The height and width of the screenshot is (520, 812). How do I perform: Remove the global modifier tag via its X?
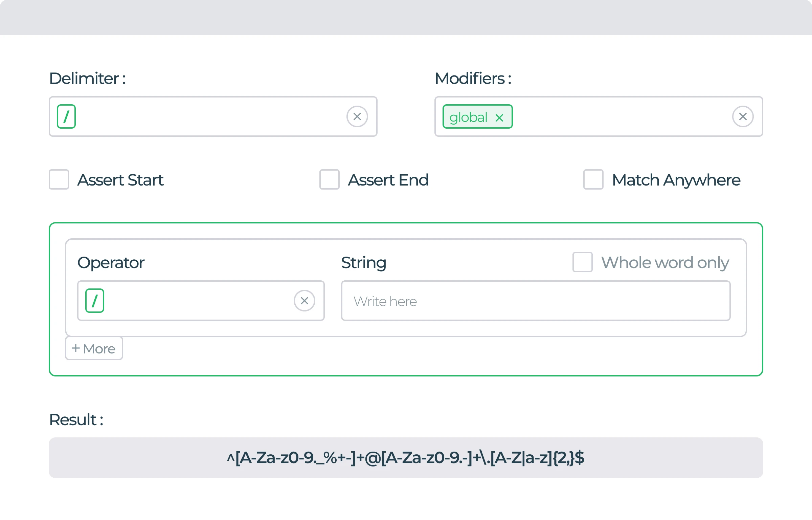(499, 117)
